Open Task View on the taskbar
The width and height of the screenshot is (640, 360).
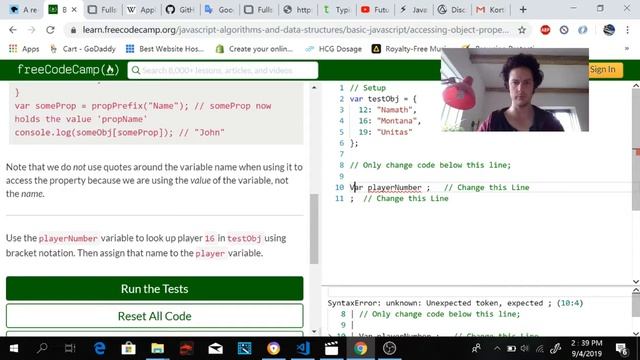coord(70,348)
